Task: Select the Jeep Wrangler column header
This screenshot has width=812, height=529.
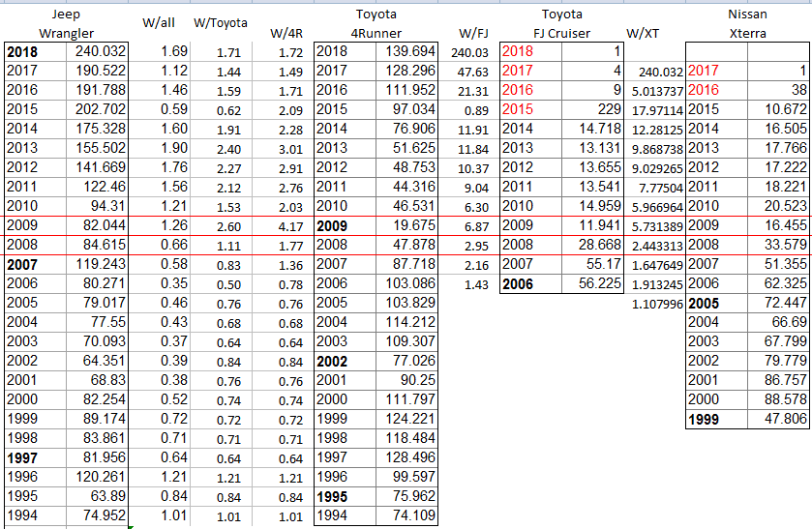Action: tap(66, 24)
